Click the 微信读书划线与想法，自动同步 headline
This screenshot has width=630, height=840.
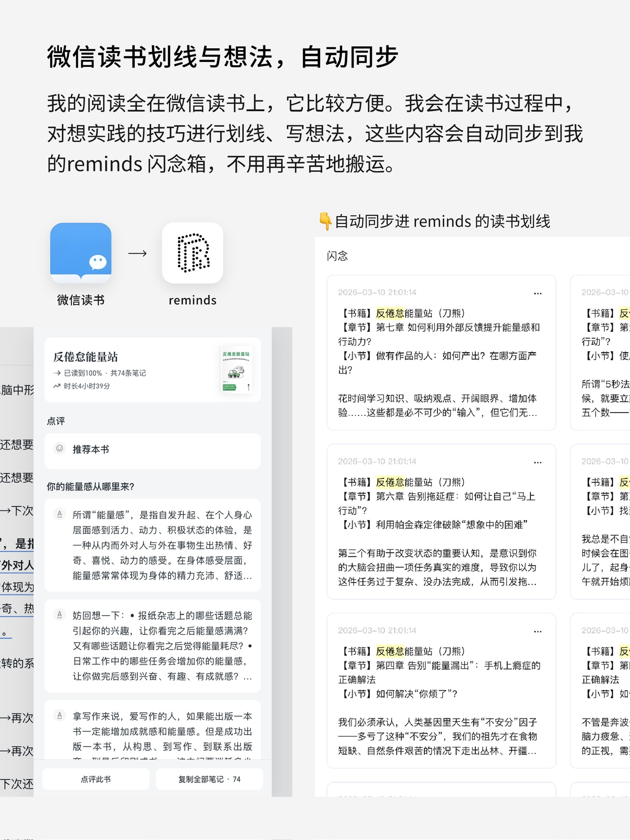[x=223, y=57]
